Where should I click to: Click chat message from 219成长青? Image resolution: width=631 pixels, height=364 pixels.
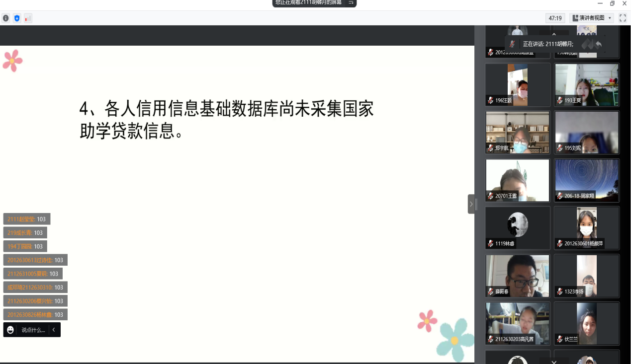(25, 232)
